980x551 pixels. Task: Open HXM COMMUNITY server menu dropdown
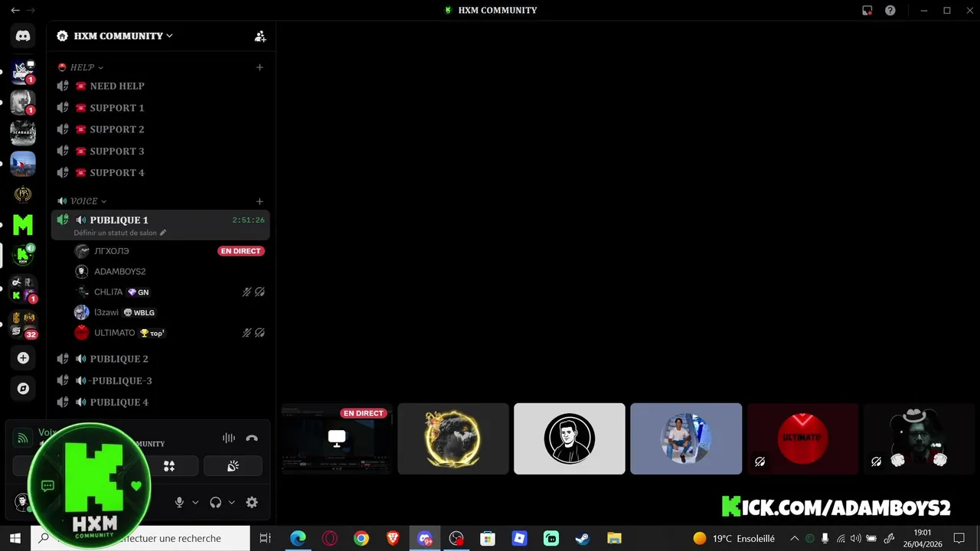click(122, 36)
